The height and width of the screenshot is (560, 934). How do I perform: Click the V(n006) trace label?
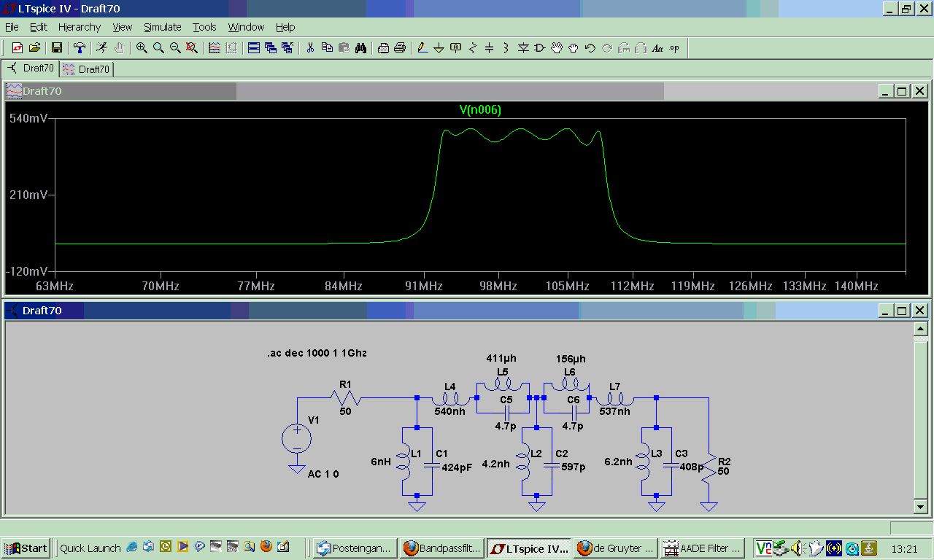click(480, 110)
